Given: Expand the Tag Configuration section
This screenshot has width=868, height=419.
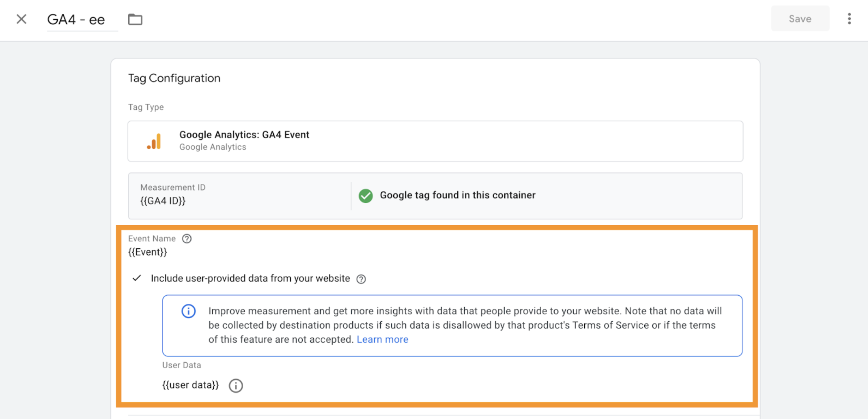Looking at the screenshot, I should [174, 78].
